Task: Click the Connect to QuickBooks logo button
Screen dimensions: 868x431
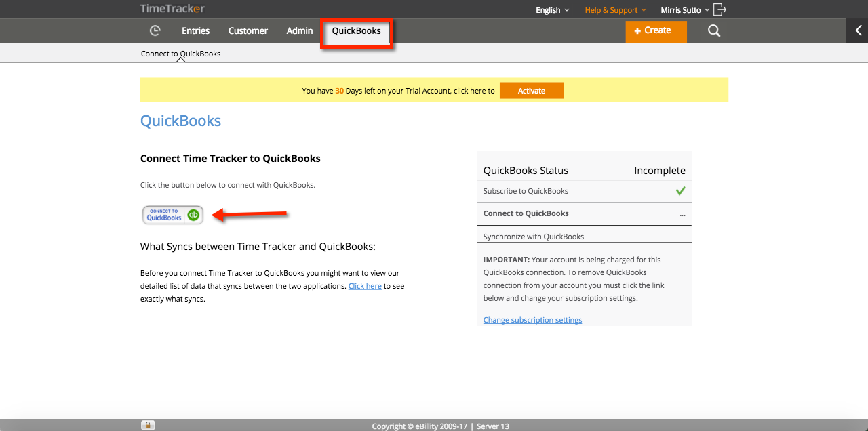Action: [x=173, y=215]
